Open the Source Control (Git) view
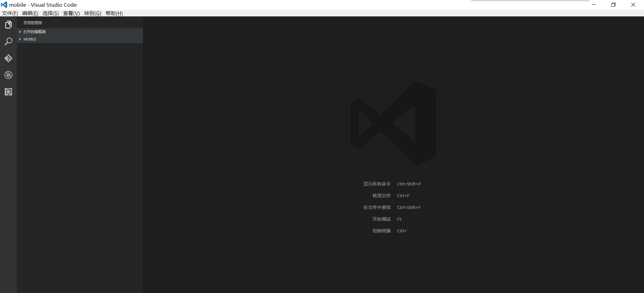The height and width of the screenshot is (293, 644). pyautogui.click(x=8, y=58)
